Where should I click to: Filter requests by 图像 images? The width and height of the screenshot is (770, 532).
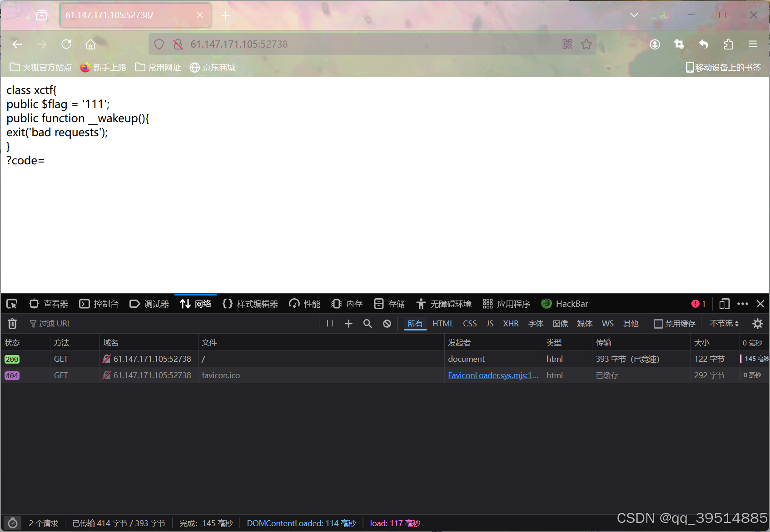click(560, 324)
